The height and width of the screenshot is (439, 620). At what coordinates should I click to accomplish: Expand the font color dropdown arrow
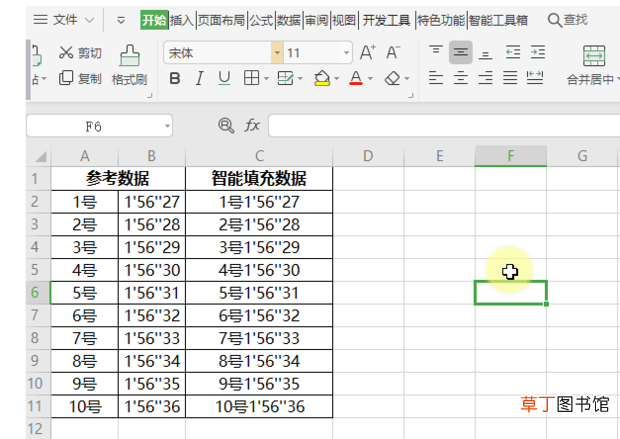click(370, 79)
